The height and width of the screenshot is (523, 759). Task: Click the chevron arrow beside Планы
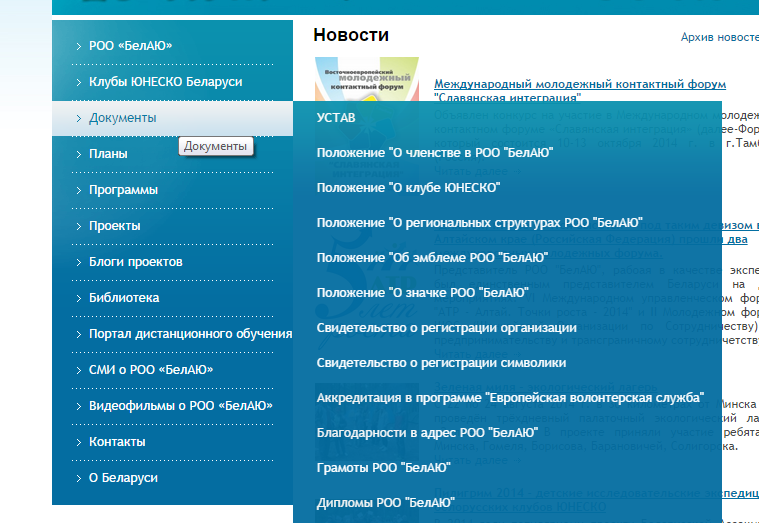click(x=79, y=154)
